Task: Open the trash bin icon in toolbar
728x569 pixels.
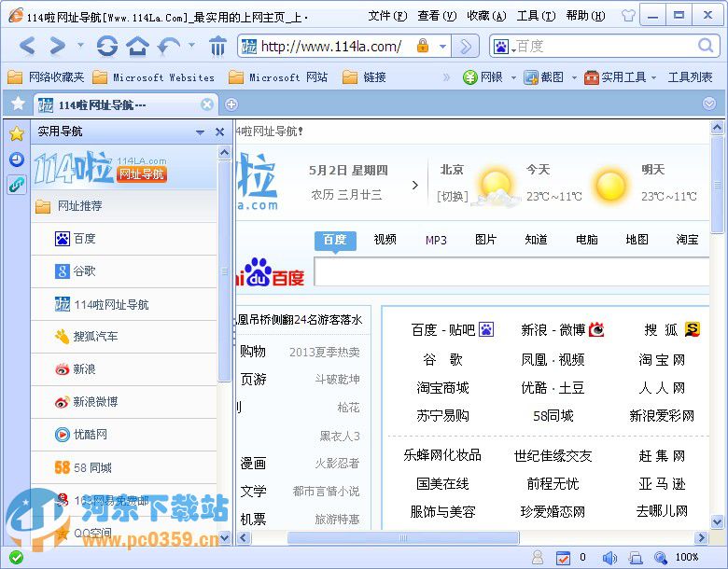Action: click(217, 46)
